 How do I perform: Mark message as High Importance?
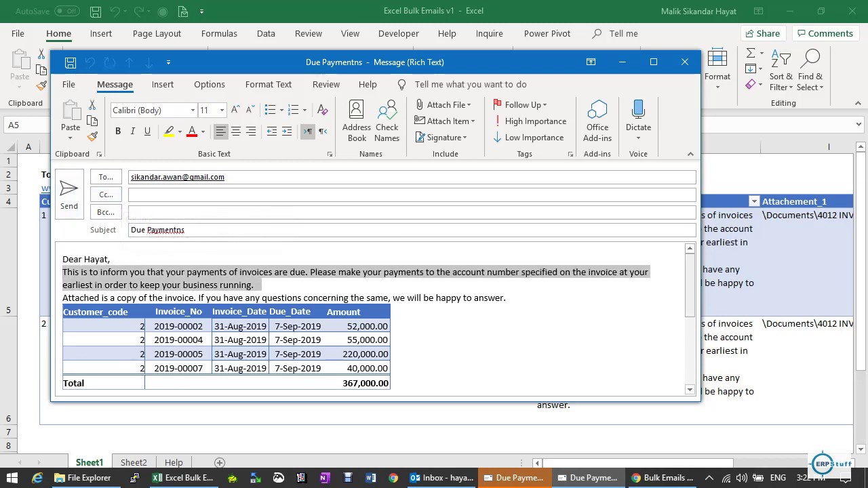coord(530,121)
